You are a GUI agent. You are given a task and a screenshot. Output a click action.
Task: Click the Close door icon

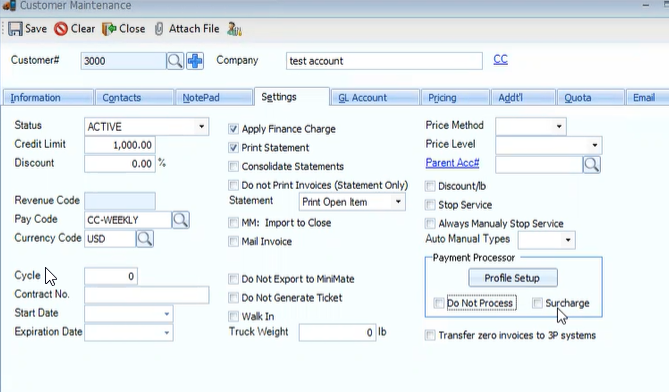[109, 29]
